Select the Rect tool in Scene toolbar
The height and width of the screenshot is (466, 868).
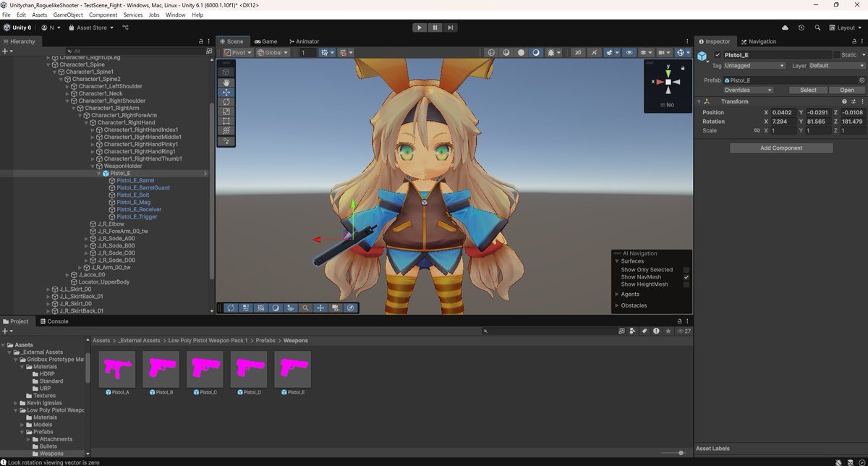pos(226,121)
